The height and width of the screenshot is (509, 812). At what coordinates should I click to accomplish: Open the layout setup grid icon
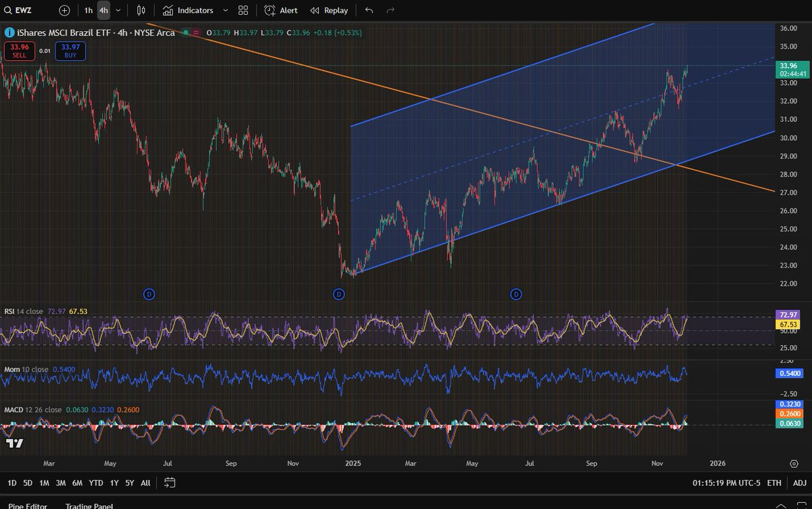[243, 10]
